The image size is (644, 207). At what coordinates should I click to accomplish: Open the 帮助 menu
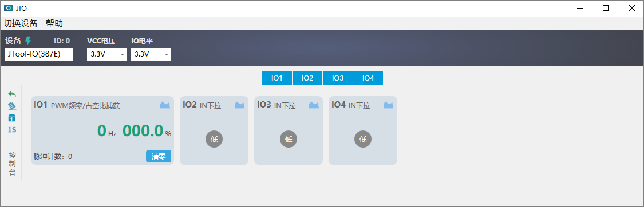coord(54,23)
